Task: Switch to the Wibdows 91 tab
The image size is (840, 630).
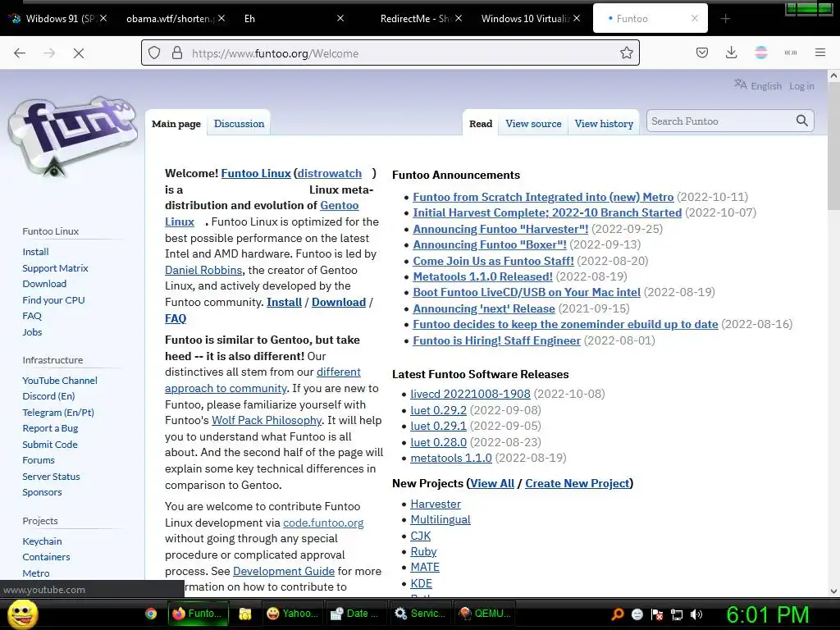Action: pyautogui.click(x=59, y=19)
